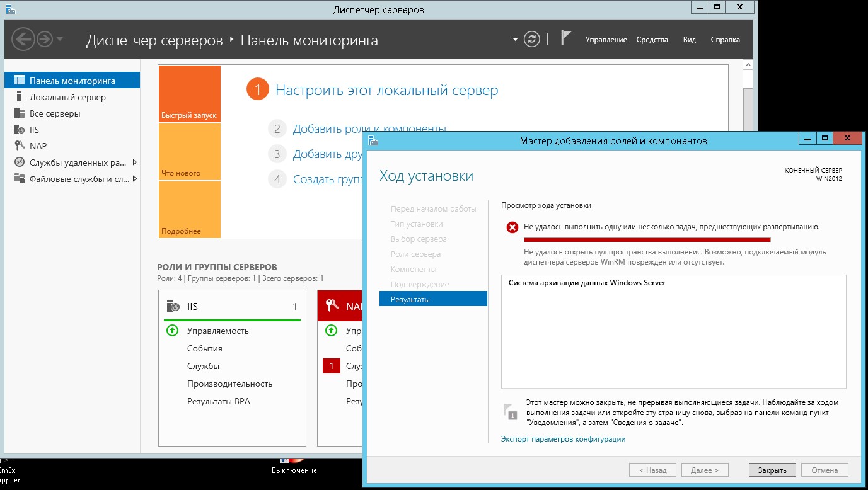Click the NAP tile key icon
This screenshot has height=490, width=868.
(x=332, y=306)
